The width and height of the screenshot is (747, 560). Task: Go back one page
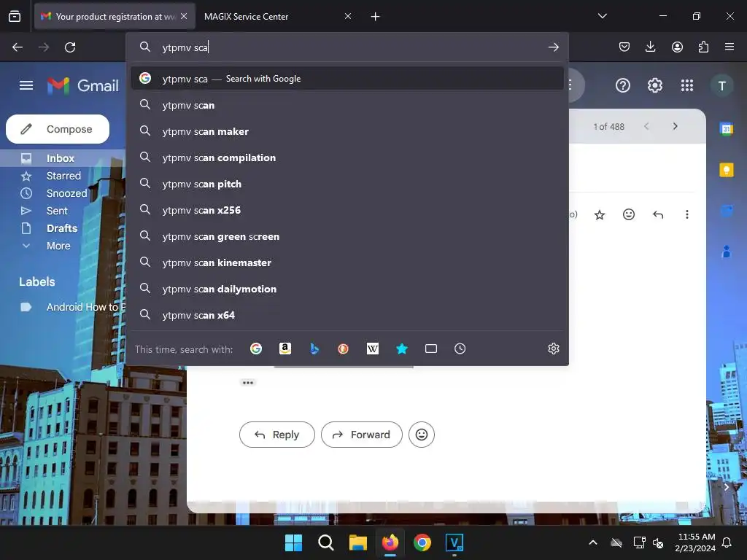[x=18, y=47]
